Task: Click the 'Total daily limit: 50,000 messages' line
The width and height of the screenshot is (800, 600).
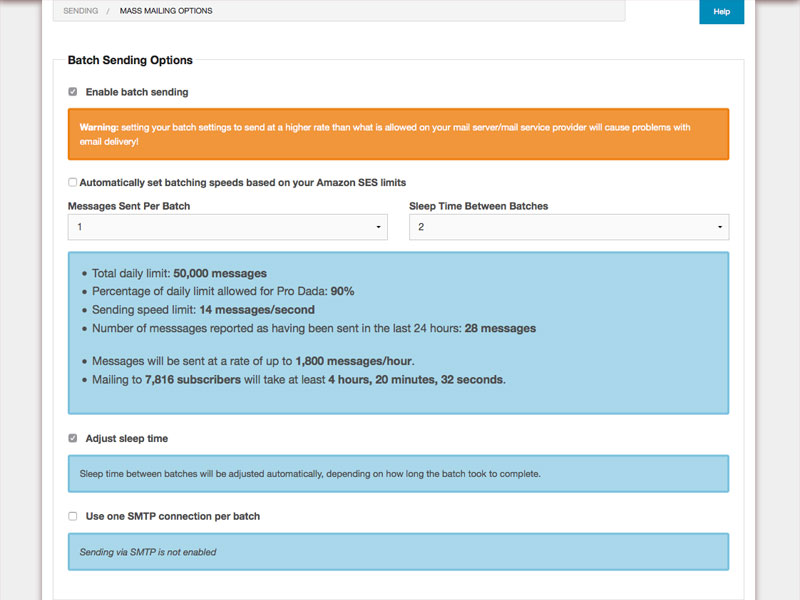Action: 179,273
